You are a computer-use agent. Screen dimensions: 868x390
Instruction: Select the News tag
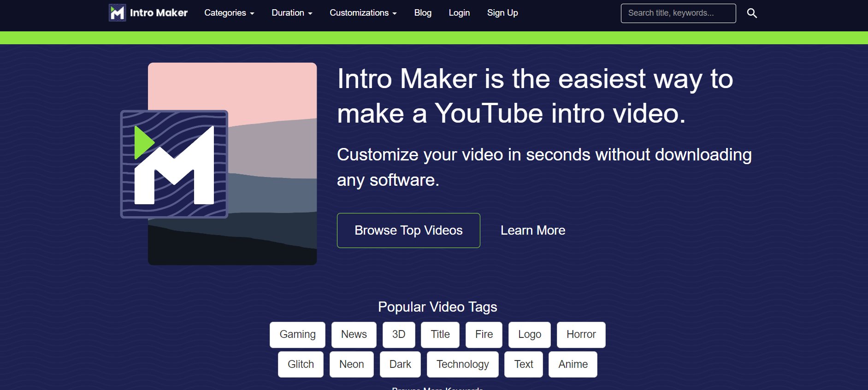[x=354, y=335]
